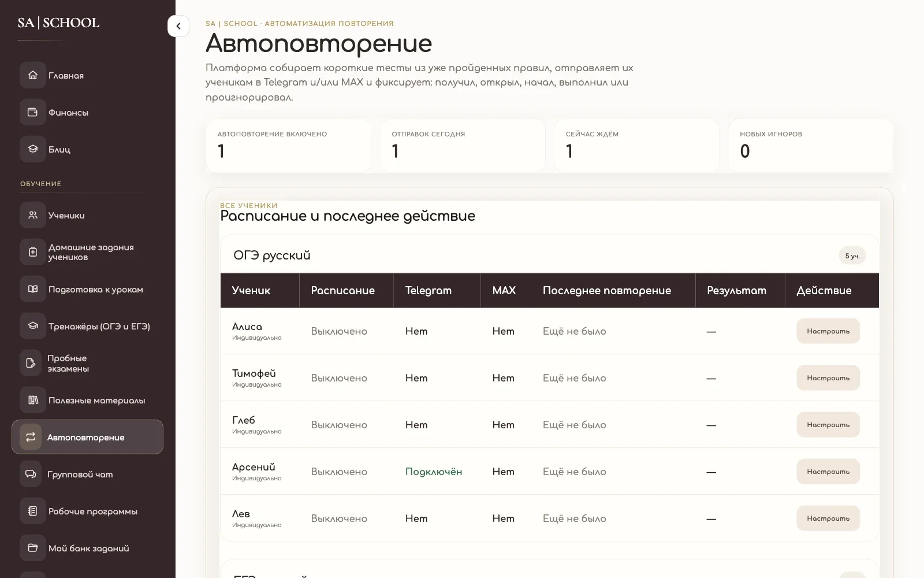Click the Автоповторение включено stat card
924x578 pixels.
tap(289, 146)
